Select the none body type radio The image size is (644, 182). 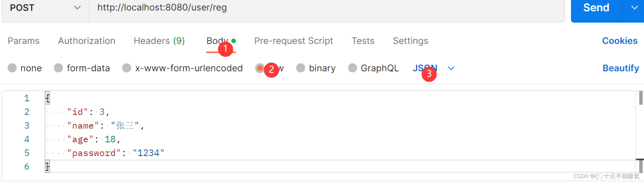click(x=12, y=68)
